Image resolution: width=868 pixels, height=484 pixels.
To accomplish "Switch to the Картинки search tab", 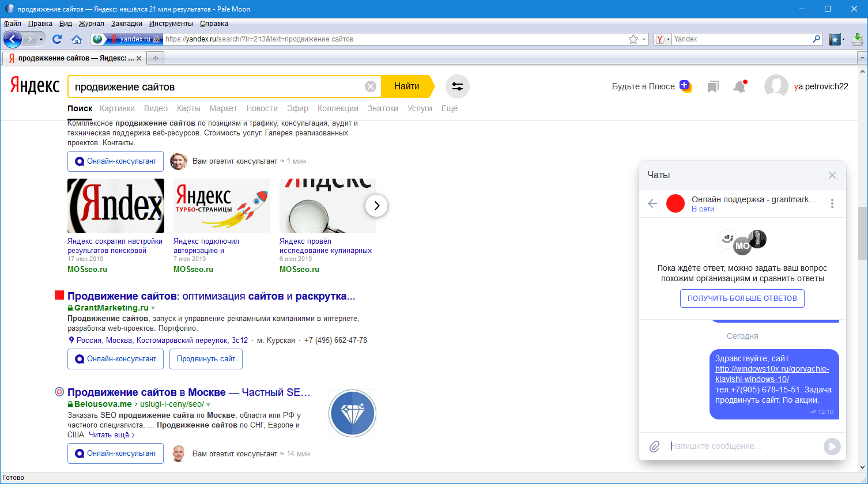I will point(118,108).
